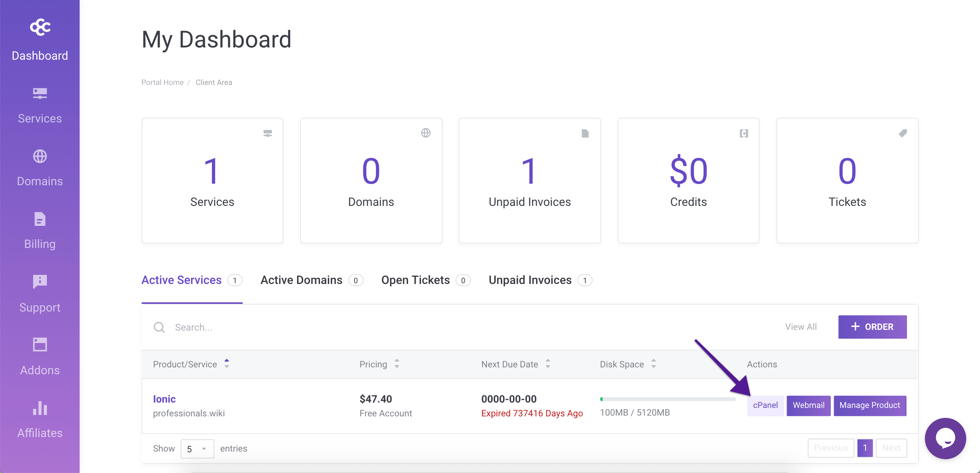Select the Domains globe icon in sidebar
Image resolution: width=980 pixels, height=473 pixels.
(39, 156)
